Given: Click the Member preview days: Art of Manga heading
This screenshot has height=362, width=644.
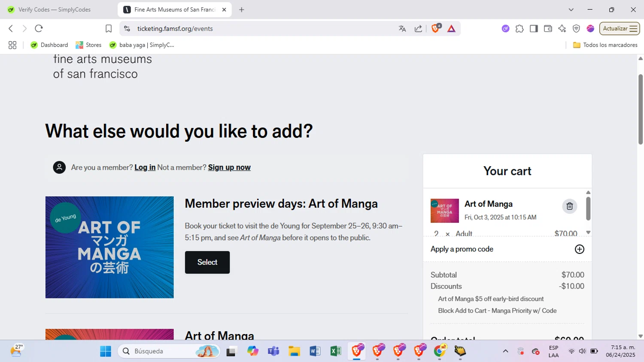Looking at the screenshot, I should point(281,204).
